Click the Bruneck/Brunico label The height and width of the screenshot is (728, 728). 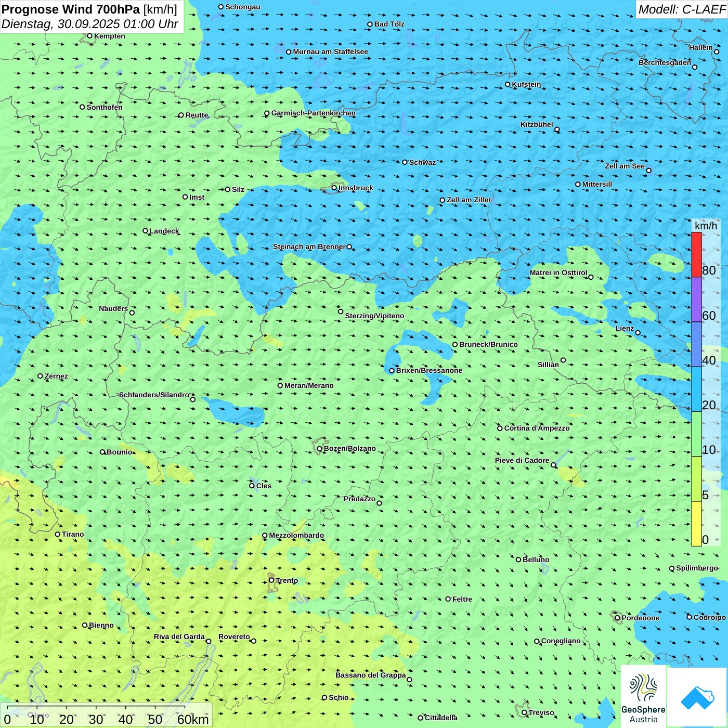pyautogui.click(x=488, y=344)
